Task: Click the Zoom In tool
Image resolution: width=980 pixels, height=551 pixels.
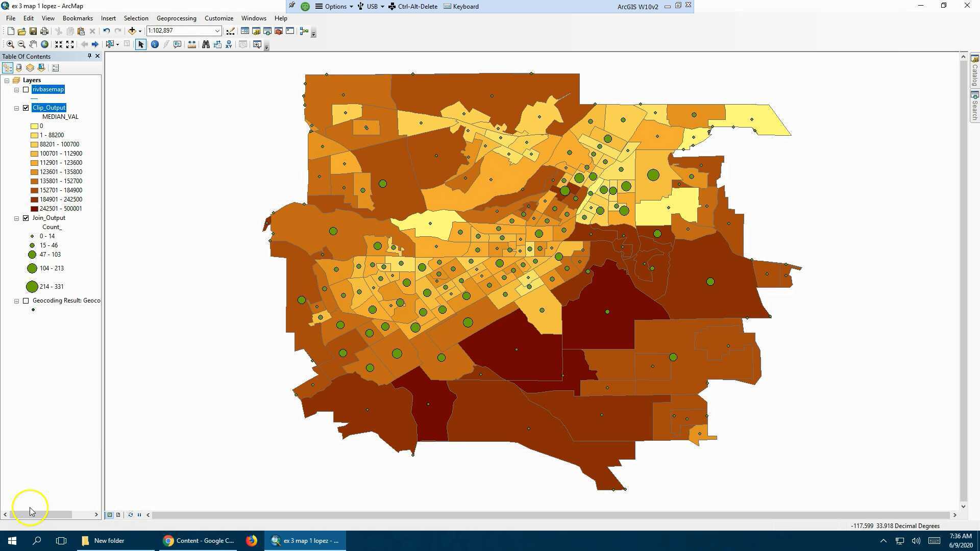Action: (x=10, y=44)
